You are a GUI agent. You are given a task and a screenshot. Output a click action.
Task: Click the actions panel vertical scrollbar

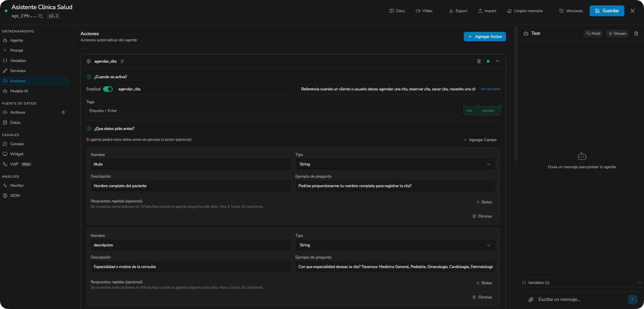click(516, 94)
